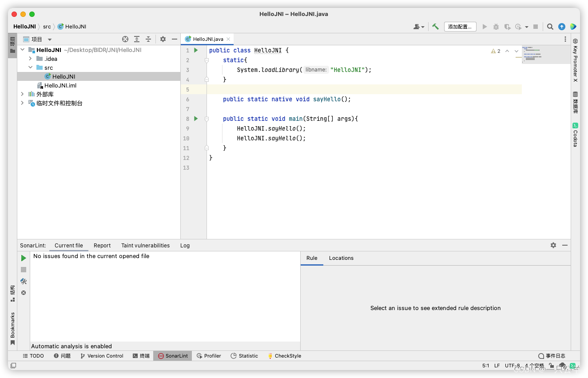Click the toolbar Run triangle icon

485,27
